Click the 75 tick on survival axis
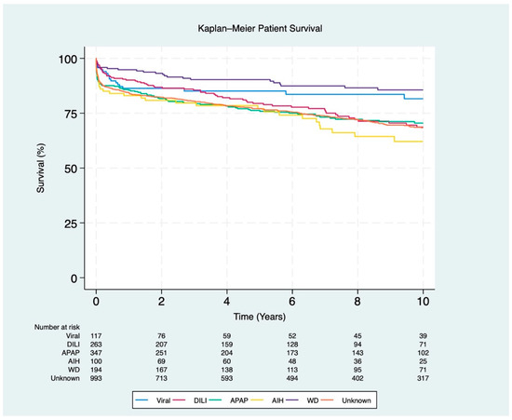This screenshot has height=420, width=512. coord(71,113)
